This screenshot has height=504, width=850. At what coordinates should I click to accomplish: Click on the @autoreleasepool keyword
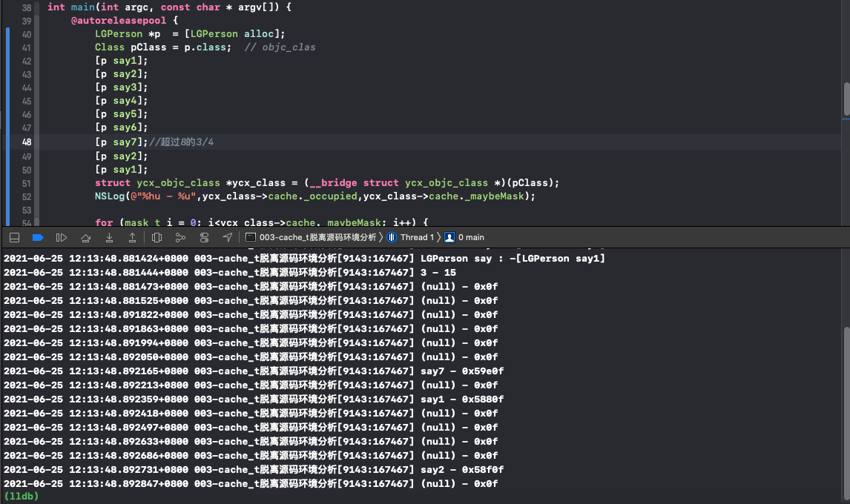tap(119, 21)
